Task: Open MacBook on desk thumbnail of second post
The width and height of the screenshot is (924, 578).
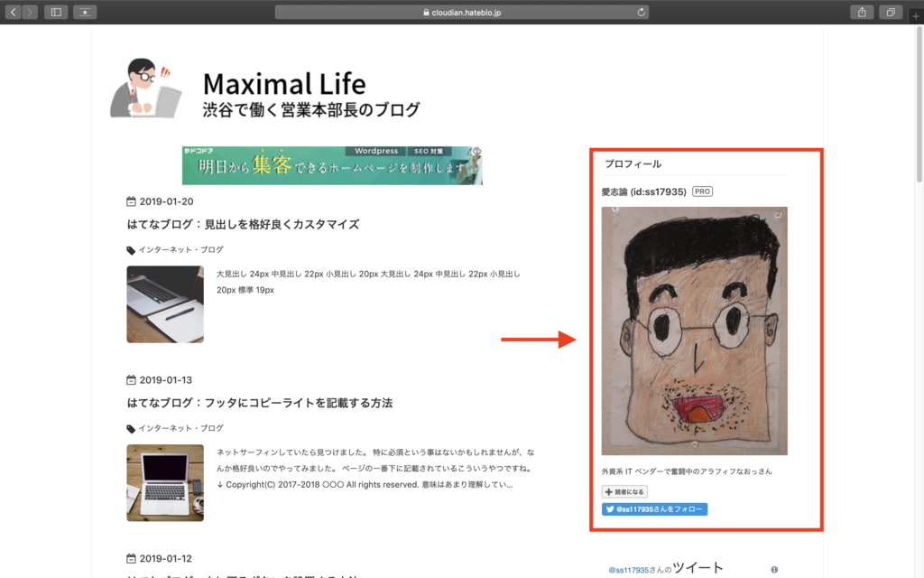Action: click(165, 483)
